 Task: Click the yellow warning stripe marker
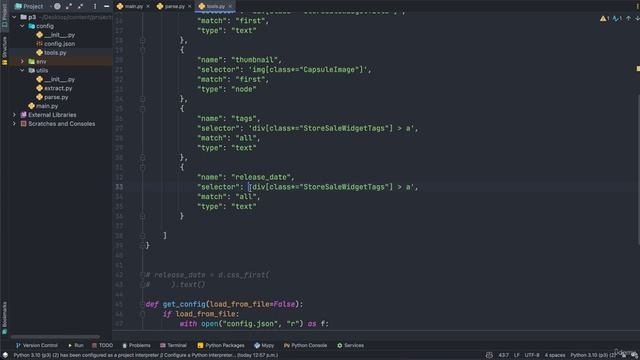[x=638, y=69]
